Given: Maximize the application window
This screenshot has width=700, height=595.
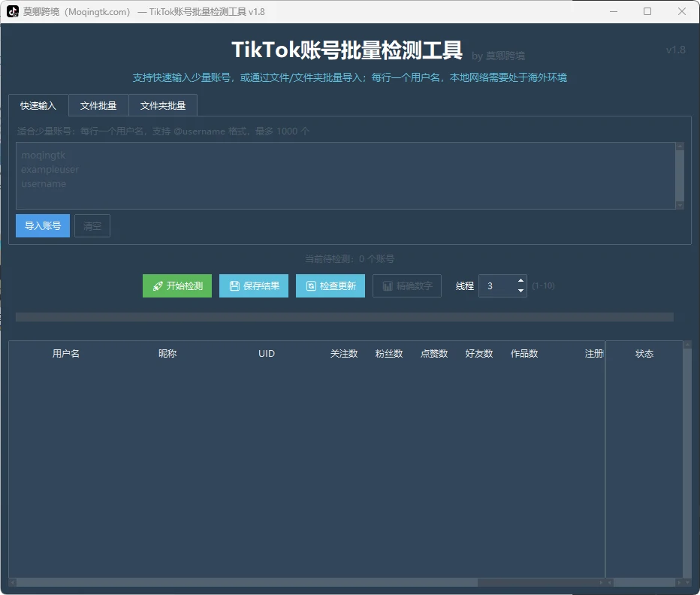Looking at the screenshot, I should tap(647, 11).
